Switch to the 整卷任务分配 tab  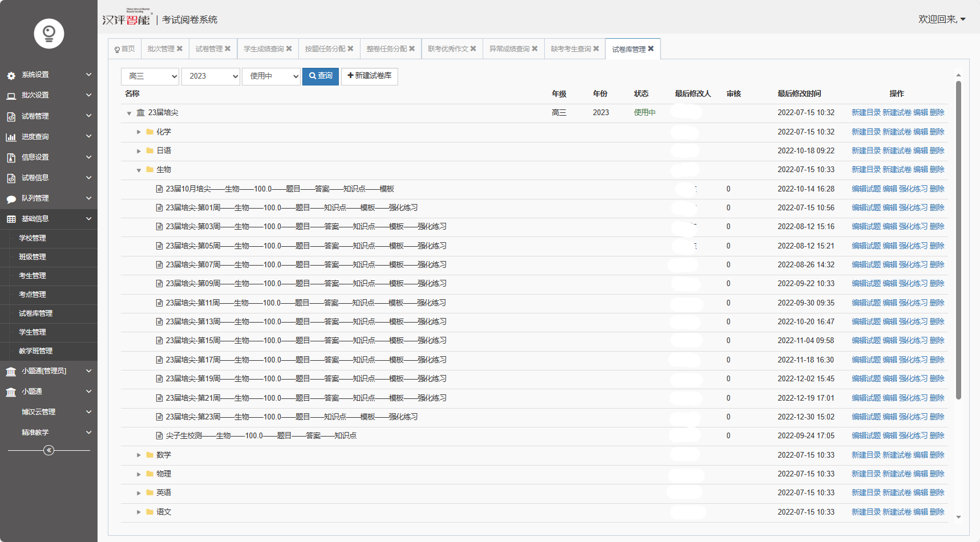point(386,48)
